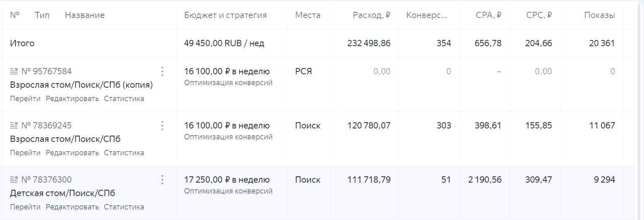Sort by CPC, ₽ column header

point(539,16)
